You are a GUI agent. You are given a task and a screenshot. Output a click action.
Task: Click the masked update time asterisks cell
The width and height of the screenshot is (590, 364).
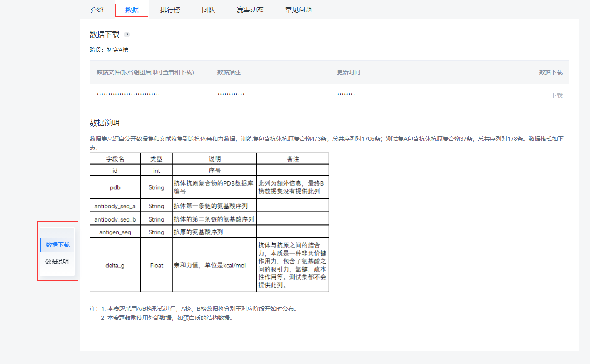(x=346, y=95)
